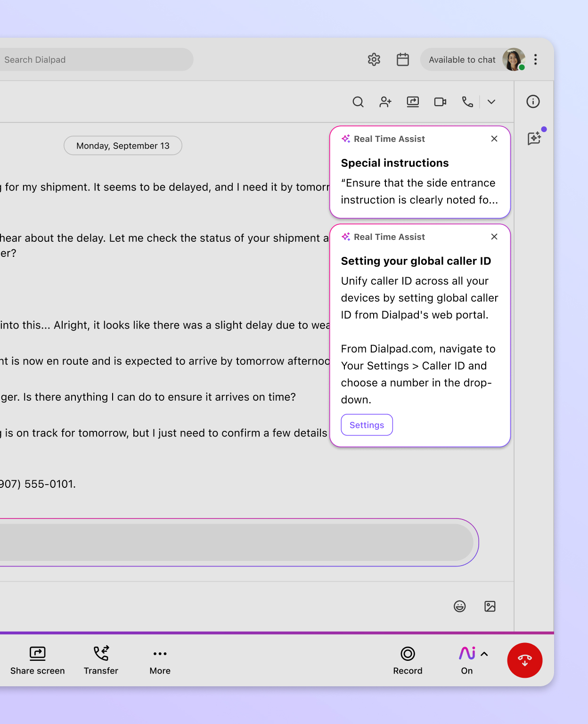588x724 pixels.
Task: Select the screen share icon in call toolbar
Action: tap(413, 102)
